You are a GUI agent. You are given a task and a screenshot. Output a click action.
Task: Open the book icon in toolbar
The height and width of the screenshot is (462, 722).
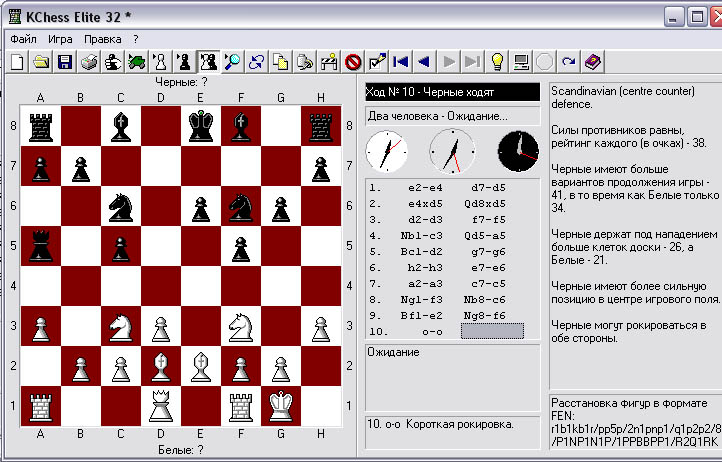[x=594, y=62]
